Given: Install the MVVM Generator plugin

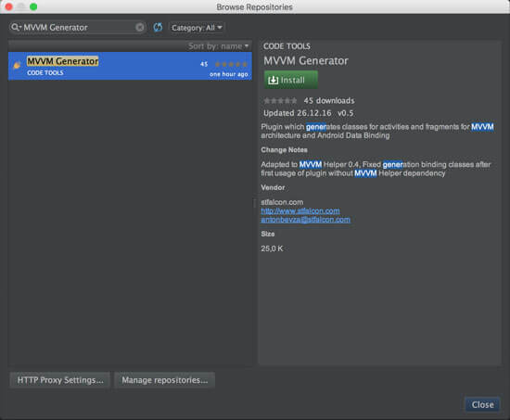Looking at the screenshot, I should (x=291, y=80).
